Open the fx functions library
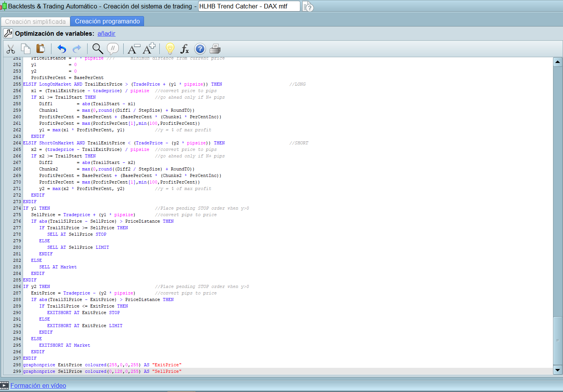Screen dimensions: 563x392 [x=185, y=49]
